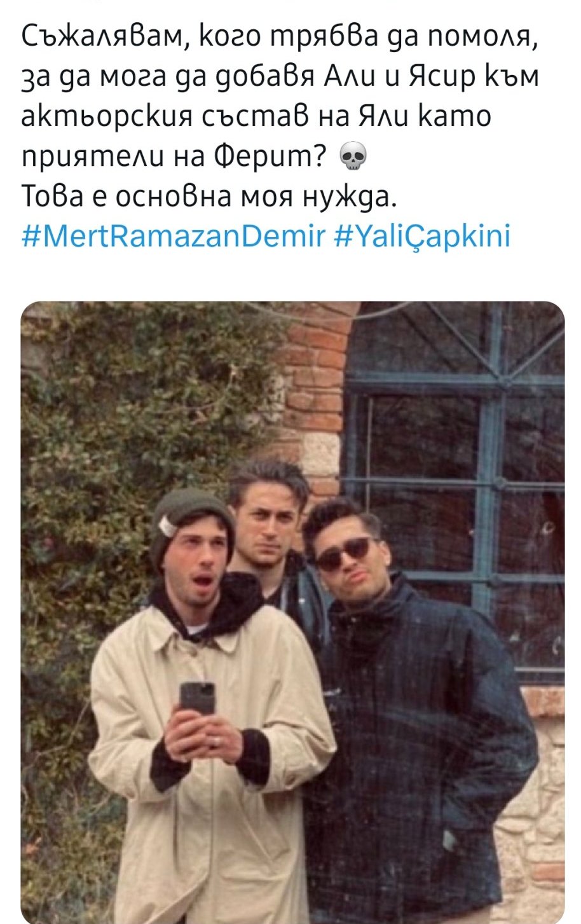Screen dimensions: 581x924
Task: Open the #MertRamazanDemir hashtag
Action: pyautogui.click(x=174, y=236)
